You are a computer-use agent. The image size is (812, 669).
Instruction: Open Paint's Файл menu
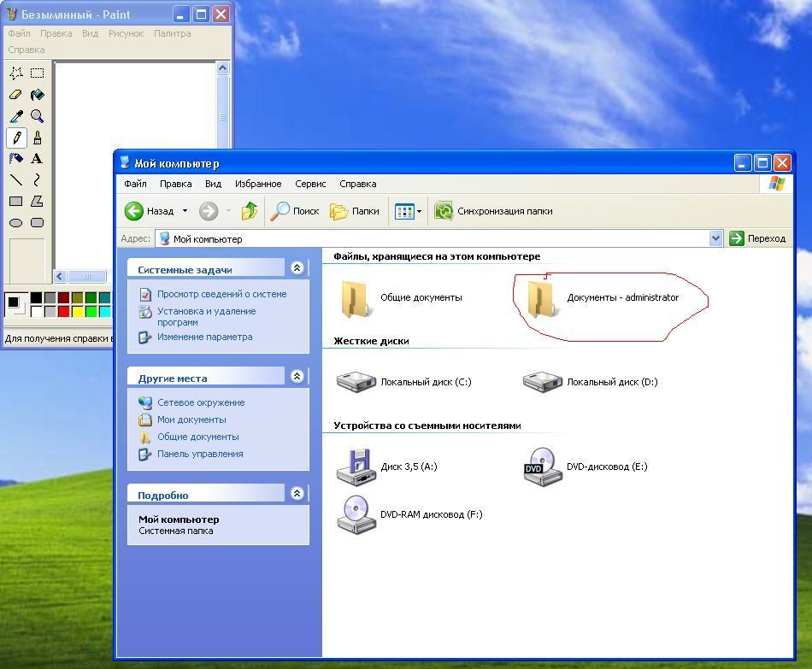coord(19,33)
